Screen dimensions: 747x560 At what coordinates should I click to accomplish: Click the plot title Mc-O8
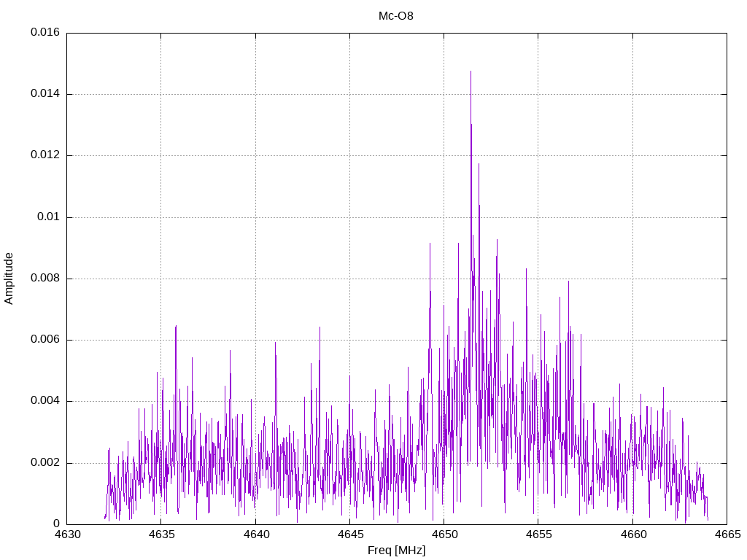396,15
